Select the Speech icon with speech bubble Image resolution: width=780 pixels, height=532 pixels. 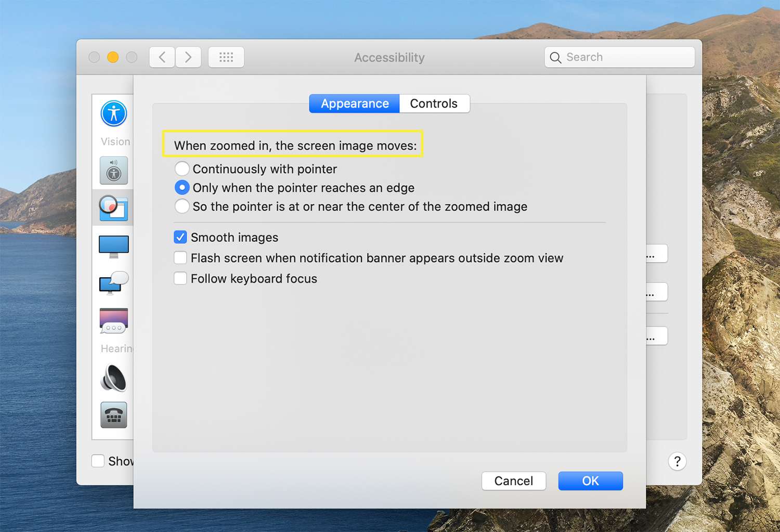[113, 283]
